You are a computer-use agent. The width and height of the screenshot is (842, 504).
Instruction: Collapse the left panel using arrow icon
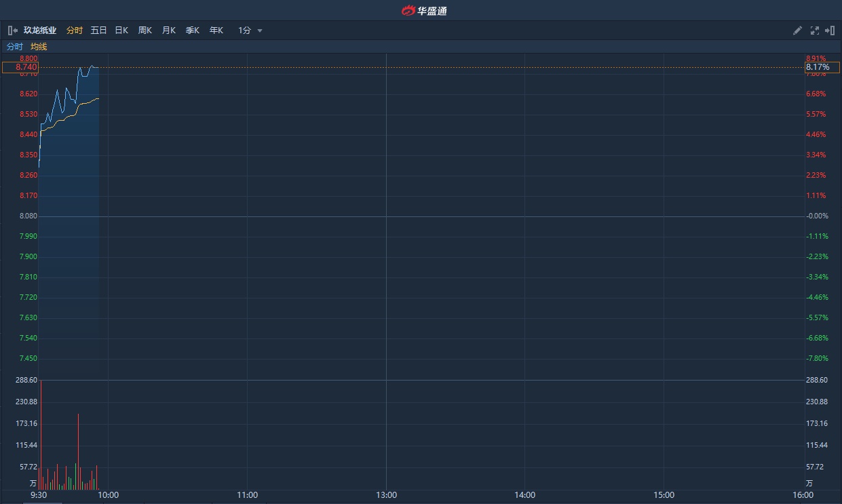tap(12, 31)
